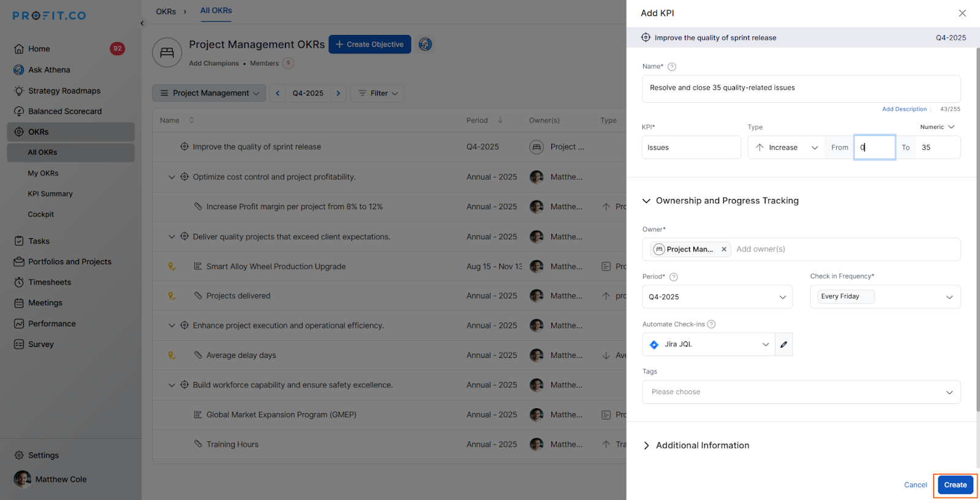Open the Survey icon
The height and width of the screenshot is (500, 980).
[19, 345]
